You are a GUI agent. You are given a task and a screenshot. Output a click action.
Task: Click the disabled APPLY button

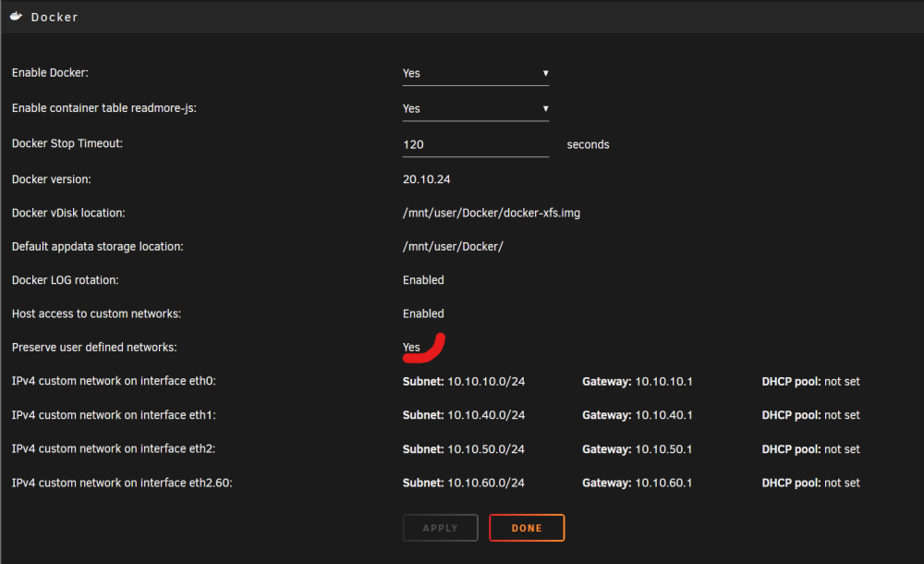point(440,528)
